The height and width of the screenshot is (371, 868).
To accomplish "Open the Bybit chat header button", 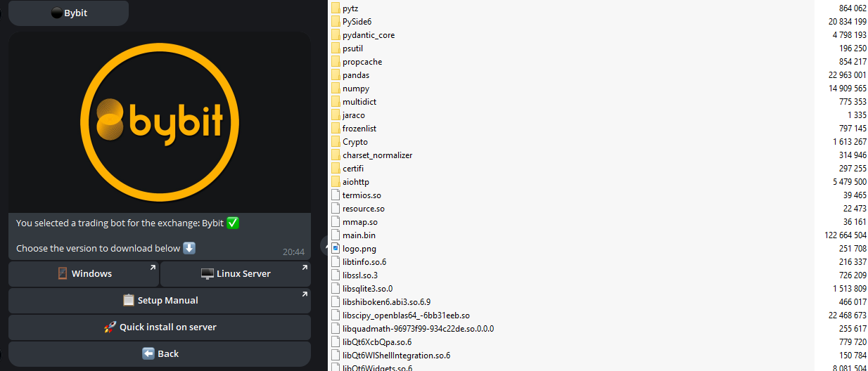I will point(68,13).
